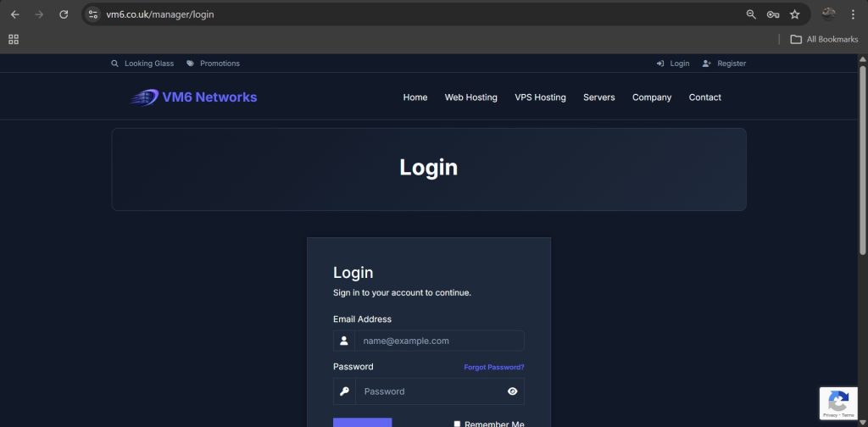Image resolution: width=868 pixels, height=427 pixels.
Task: Open the password manager key icon
Action: [x=772, y=14]
